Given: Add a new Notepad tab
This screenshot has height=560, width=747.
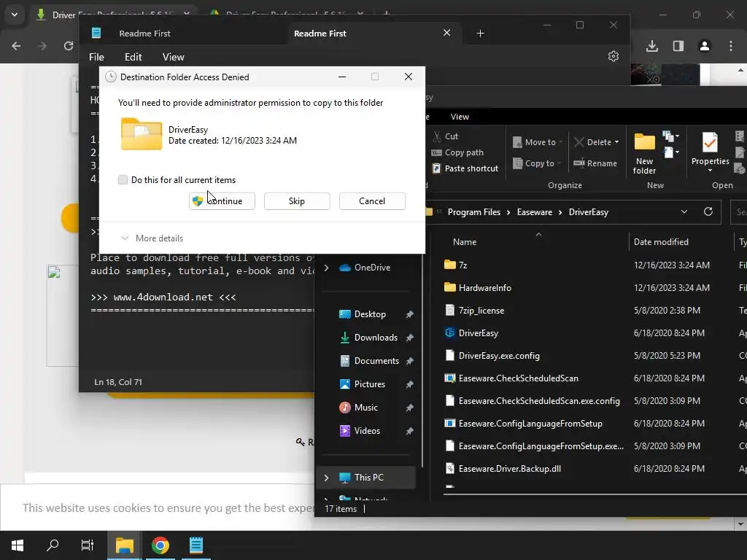Looking at the screenshot, I should point(480,34).
